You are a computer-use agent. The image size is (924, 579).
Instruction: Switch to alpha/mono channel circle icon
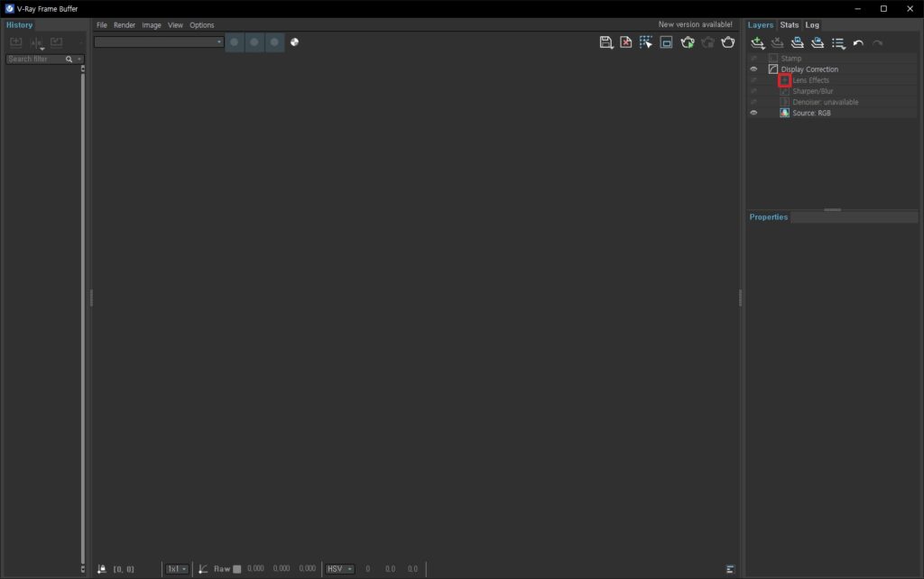pos(294,41)
